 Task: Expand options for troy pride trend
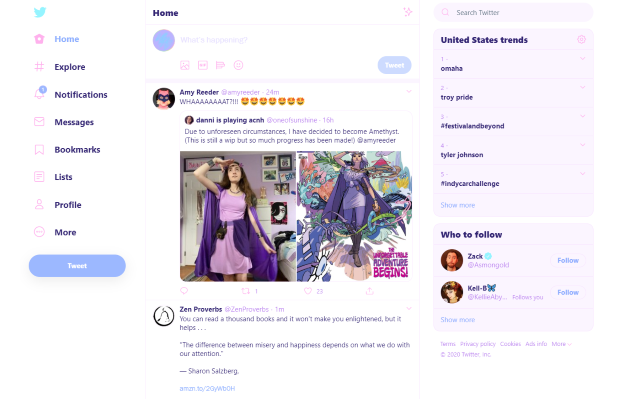pos(582,87)
